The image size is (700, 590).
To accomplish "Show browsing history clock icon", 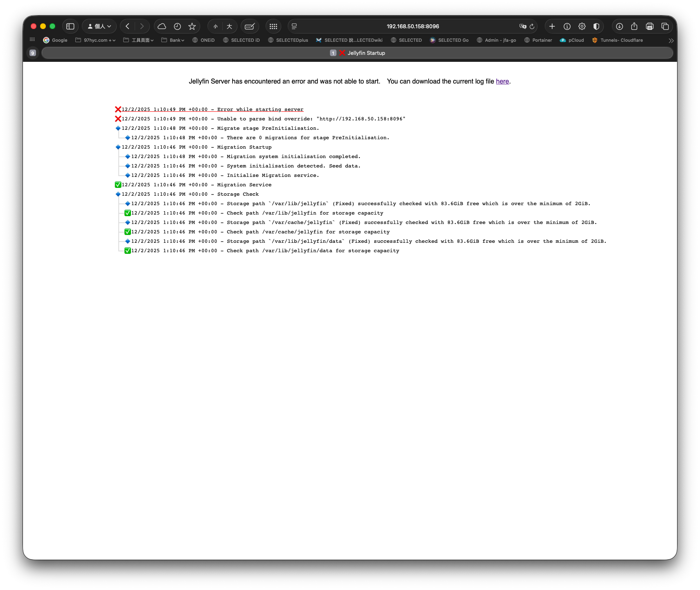I will click(177, 26).
